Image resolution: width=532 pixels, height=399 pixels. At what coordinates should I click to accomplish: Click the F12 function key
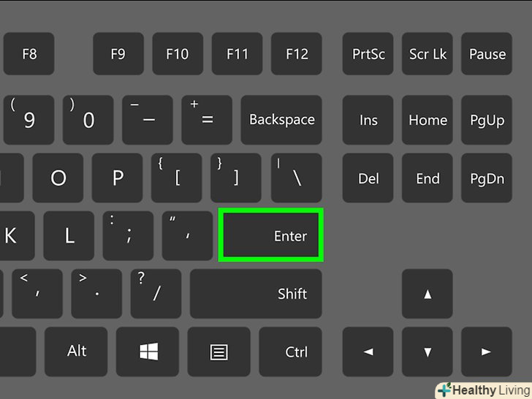tap(297, 53)
